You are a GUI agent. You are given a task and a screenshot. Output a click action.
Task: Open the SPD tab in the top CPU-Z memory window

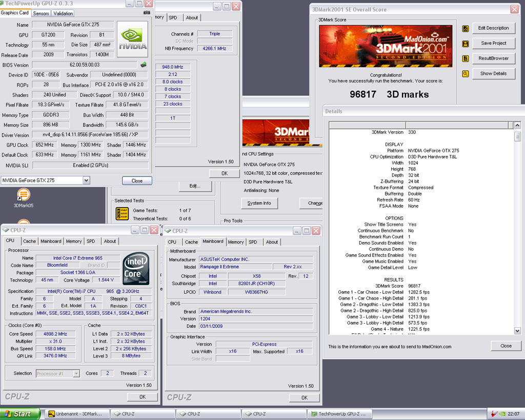173,18
